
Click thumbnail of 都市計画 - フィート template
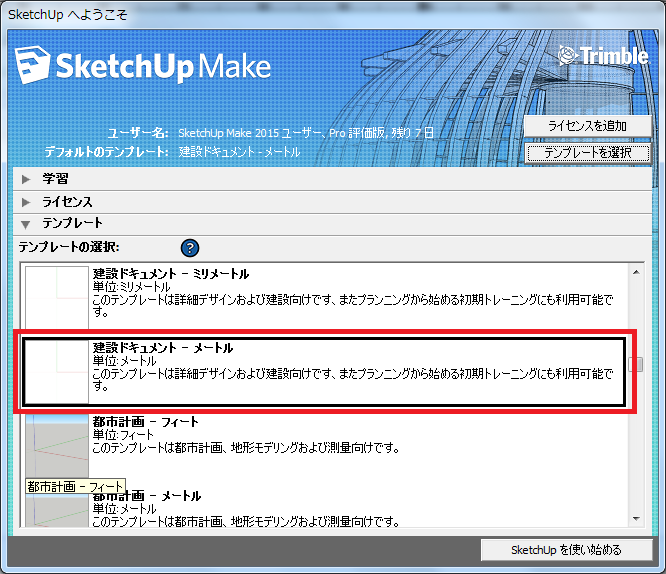coord(57,445)
